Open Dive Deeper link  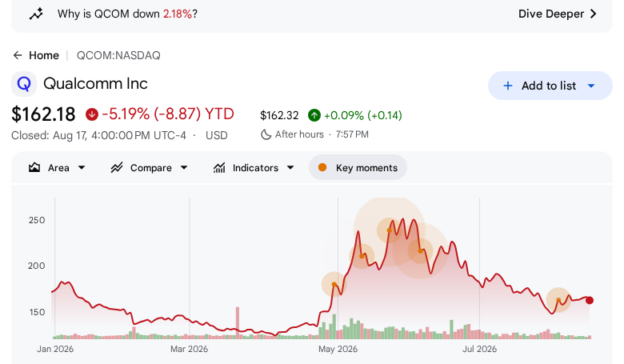[x=557, y=14]
